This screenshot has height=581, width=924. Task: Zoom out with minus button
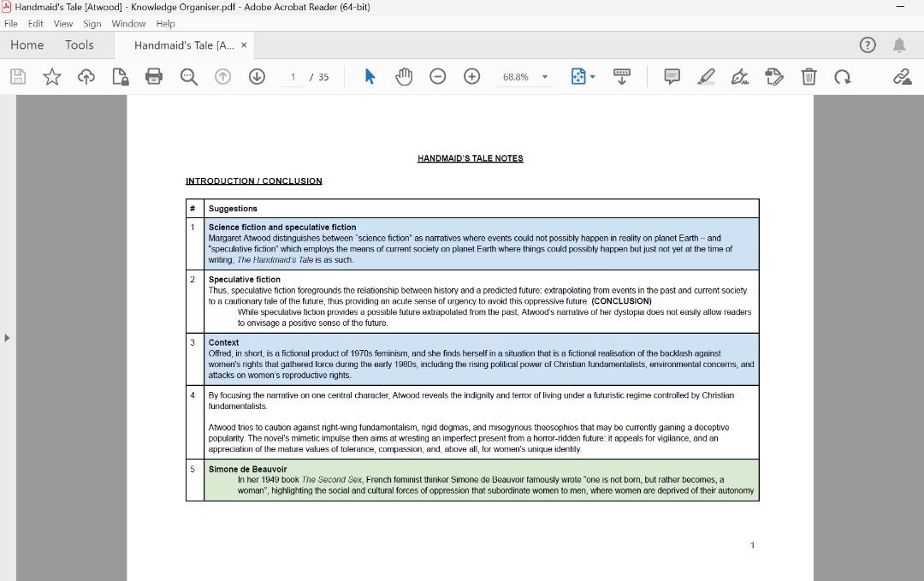(x=438, y=77)
